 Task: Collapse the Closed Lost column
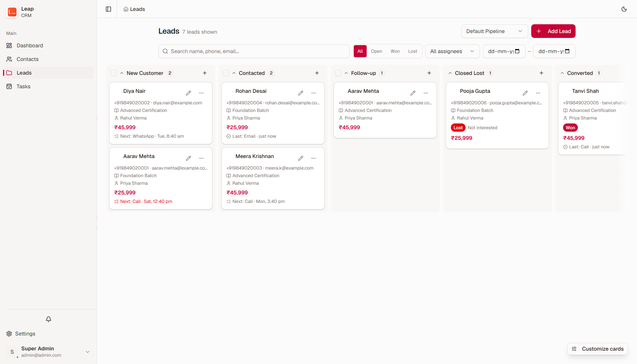tap(450, 73)
